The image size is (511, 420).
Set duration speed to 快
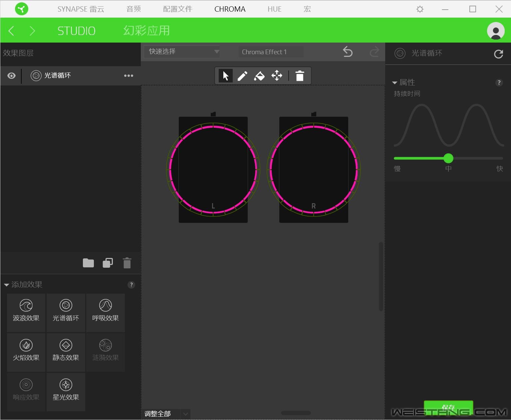tap(500, 169)
